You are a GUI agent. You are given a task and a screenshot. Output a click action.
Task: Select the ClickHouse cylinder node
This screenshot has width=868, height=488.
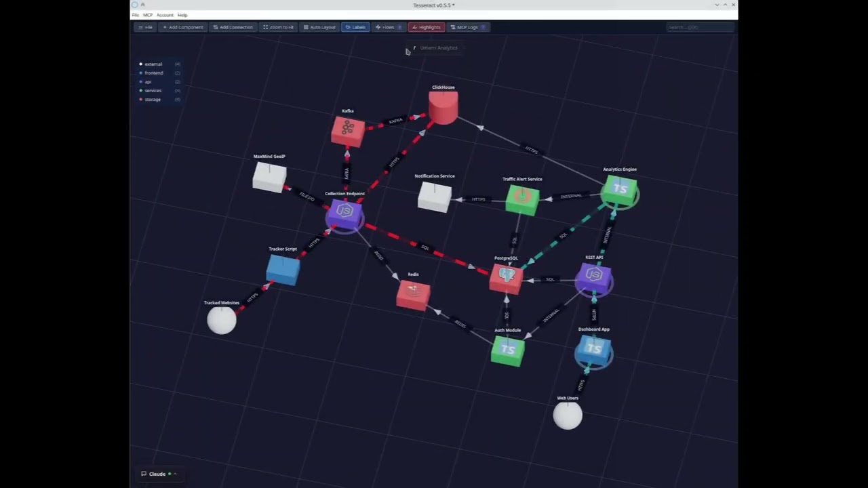[x=443, y=108]
